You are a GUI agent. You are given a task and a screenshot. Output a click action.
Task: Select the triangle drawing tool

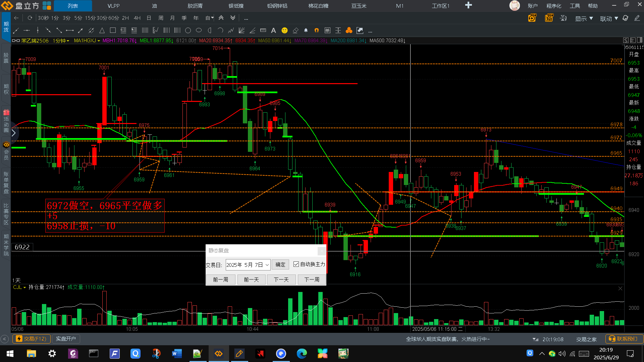pos(102,31)
